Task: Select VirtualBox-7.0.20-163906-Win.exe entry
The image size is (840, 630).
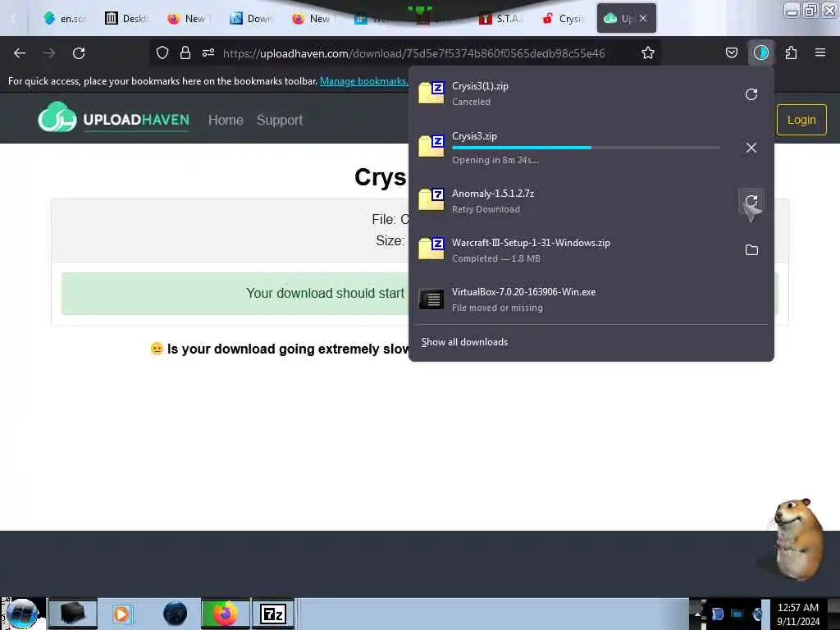Action: click(591, 299)
